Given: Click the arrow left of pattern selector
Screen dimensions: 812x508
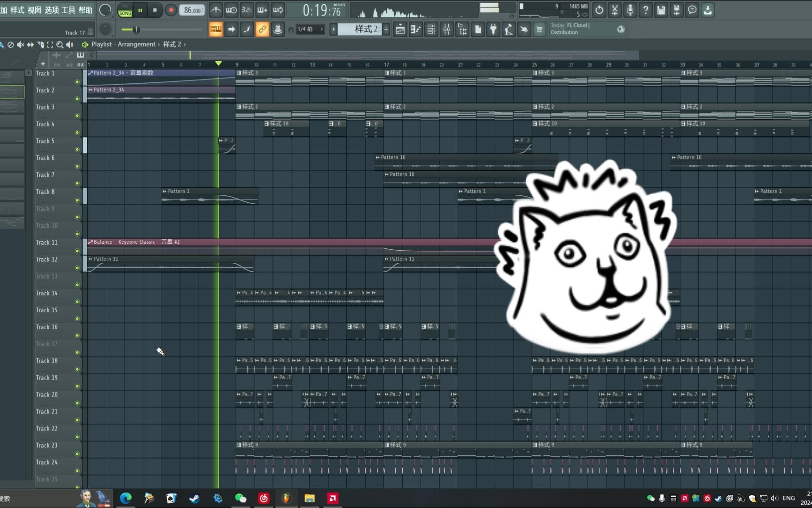Looking at the screenshot, I should pyautogui.click(x=333, y=29).
